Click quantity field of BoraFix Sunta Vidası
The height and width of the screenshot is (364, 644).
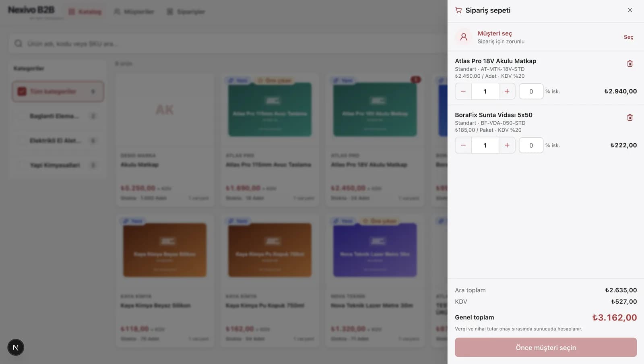click(x=485, y=145)
